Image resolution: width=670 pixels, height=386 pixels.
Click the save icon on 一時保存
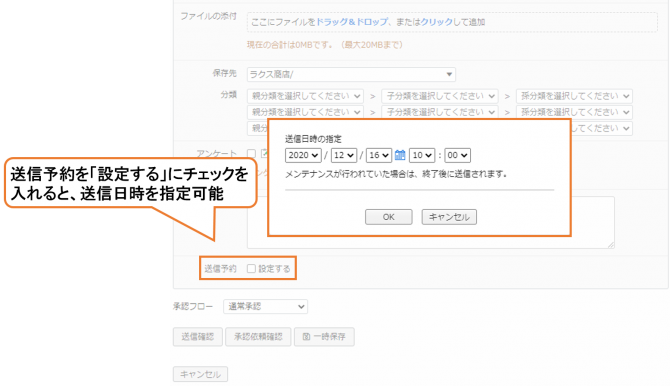tap(306, 337)
